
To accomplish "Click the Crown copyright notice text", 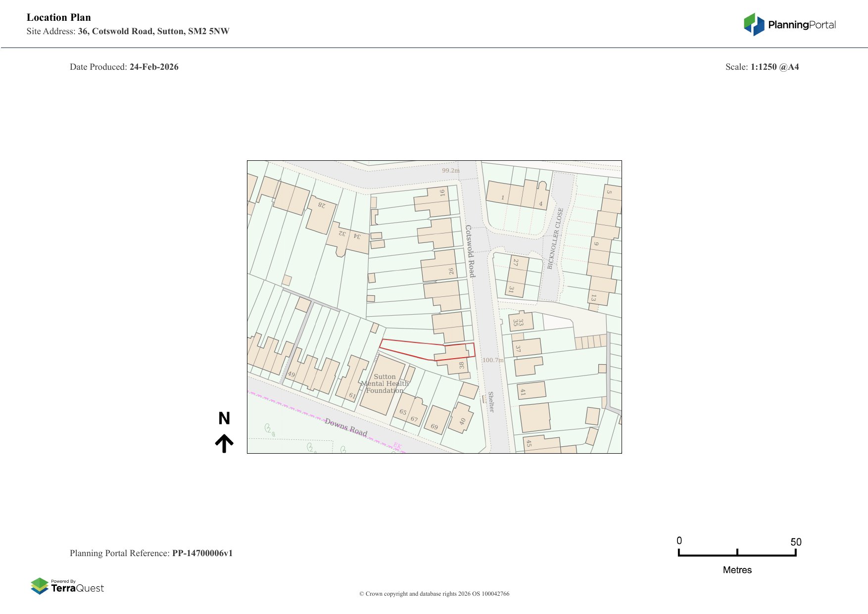I will [434, 594].
